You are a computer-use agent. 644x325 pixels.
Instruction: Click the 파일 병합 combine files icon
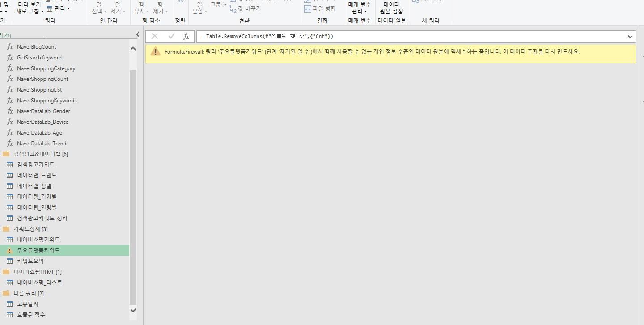tap(308, 9)
